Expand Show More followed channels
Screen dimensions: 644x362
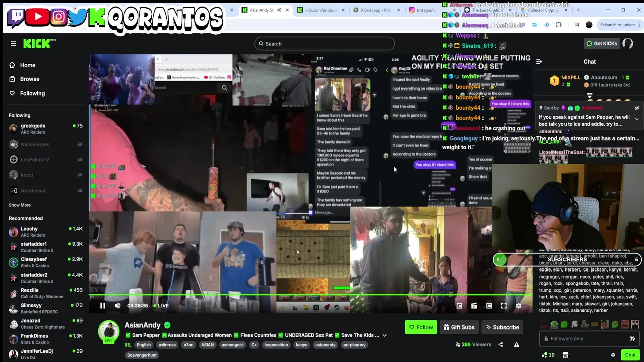(x=20, y=205)
